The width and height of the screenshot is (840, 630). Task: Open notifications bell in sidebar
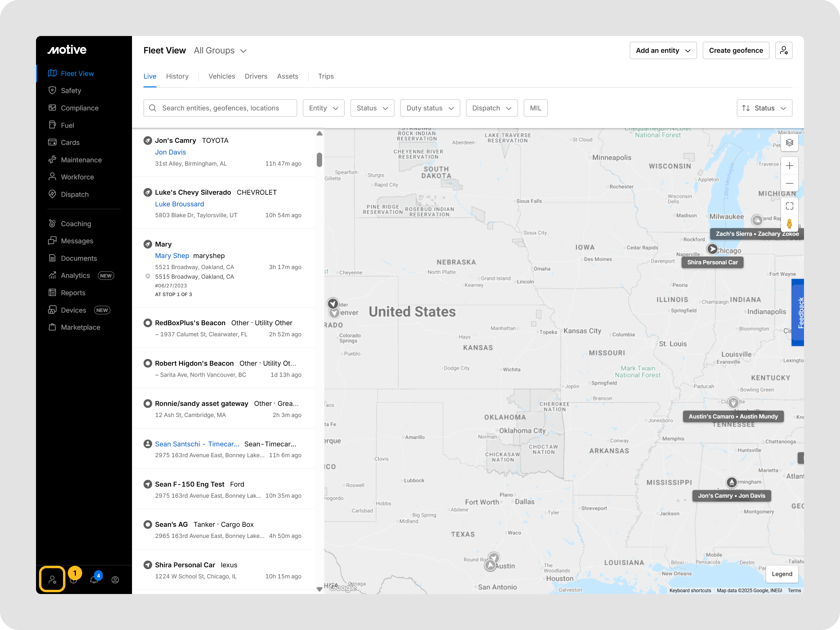94,580
